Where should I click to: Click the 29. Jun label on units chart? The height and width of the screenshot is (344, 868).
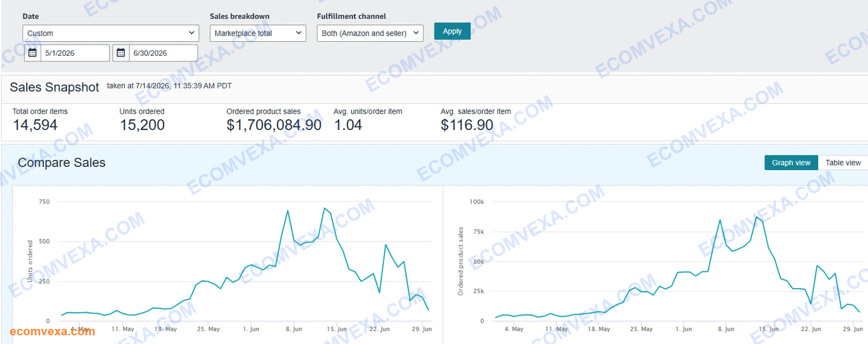click(422, 329)
